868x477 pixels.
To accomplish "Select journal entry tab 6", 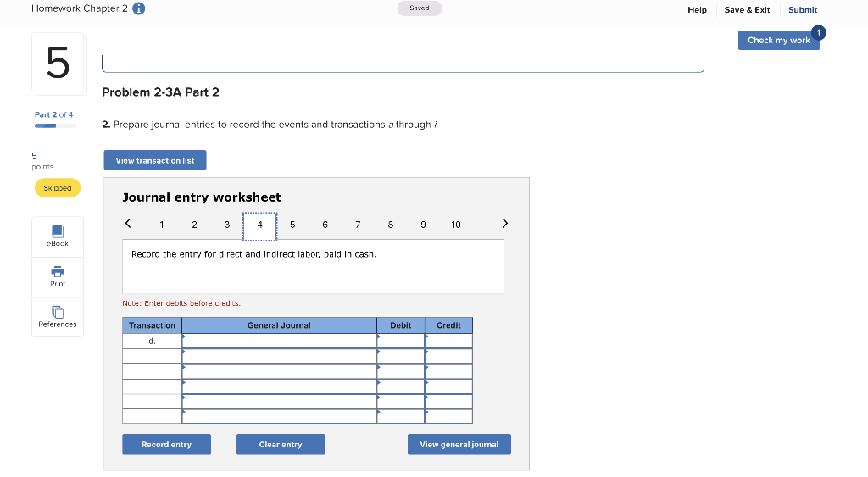I will [325, 225].
